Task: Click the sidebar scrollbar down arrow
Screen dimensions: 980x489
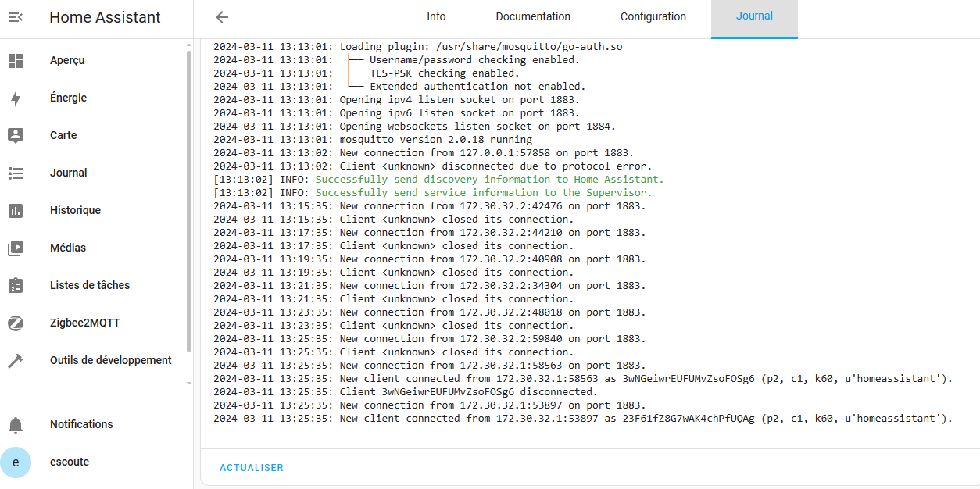Action: pos(189,384)
